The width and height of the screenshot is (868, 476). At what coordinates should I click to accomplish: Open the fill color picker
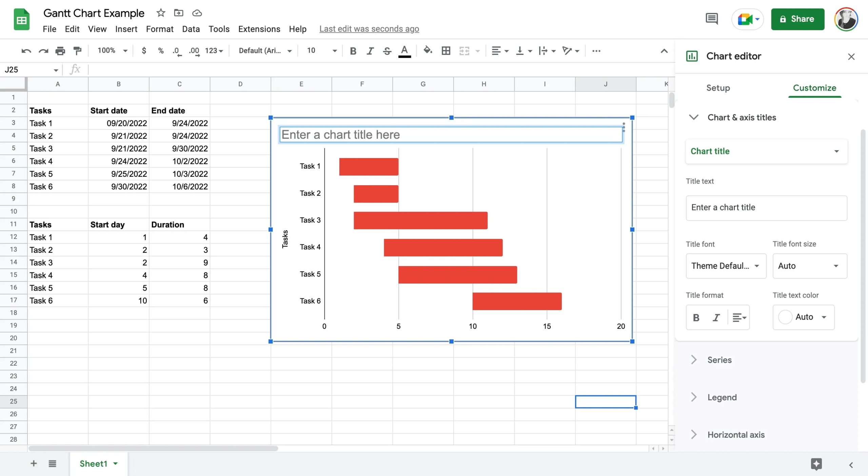click(x=428, y=51)
